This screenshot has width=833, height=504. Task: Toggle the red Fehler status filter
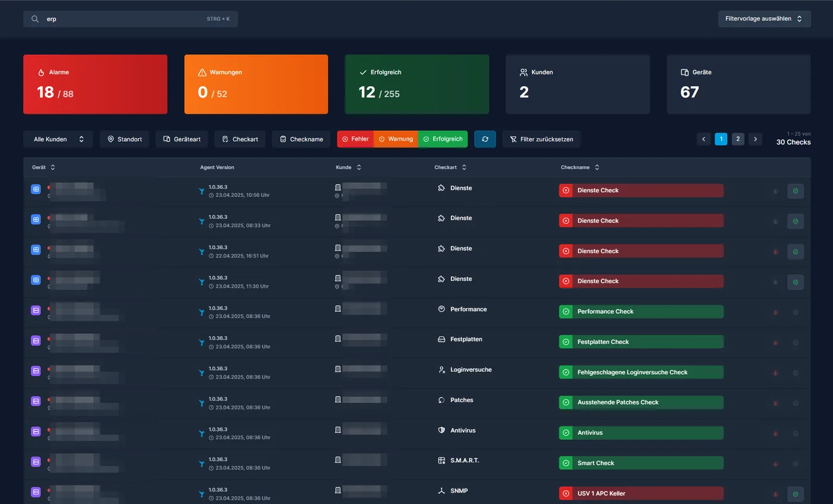coord(355,139)
